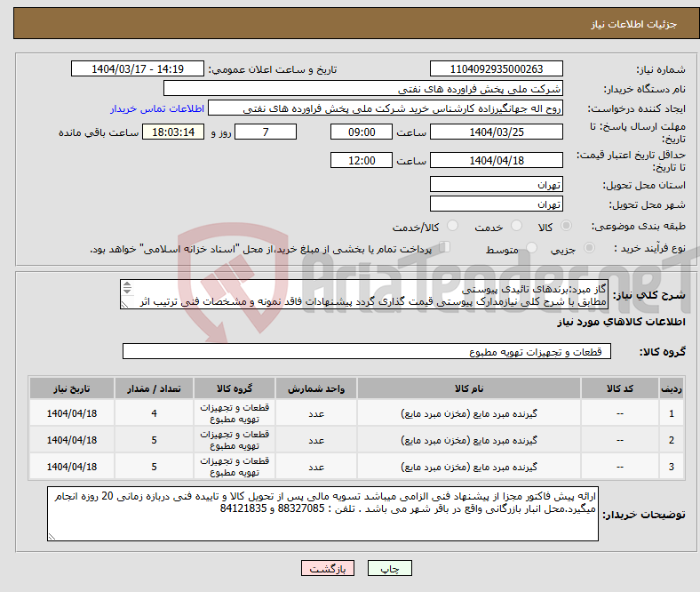Click the price validity time 12:00

coord(362,160)
